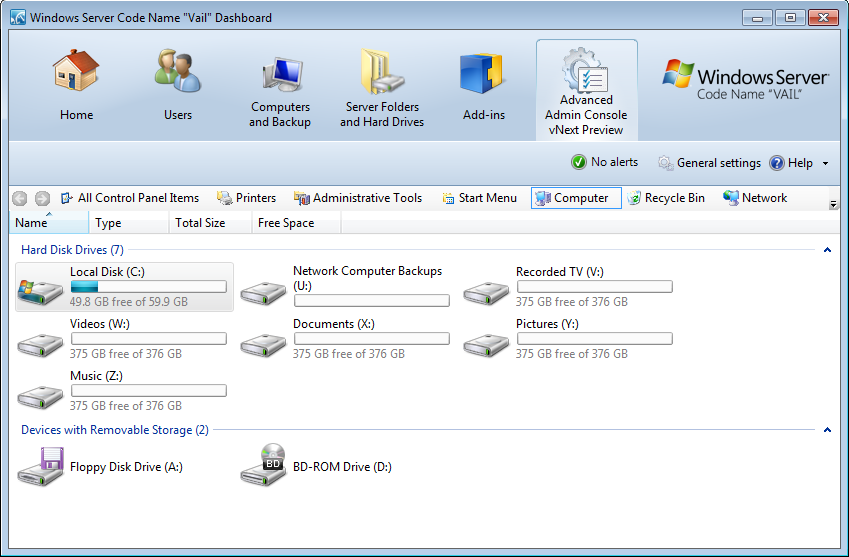
Task: Click the Local Disk (C:) drive icon
Action: [x=40, y=291]
